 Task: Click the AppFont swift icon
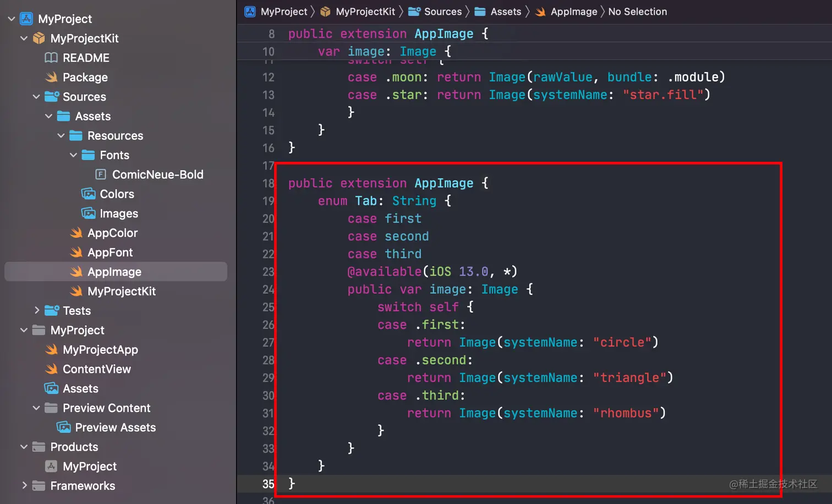[76, 252]
